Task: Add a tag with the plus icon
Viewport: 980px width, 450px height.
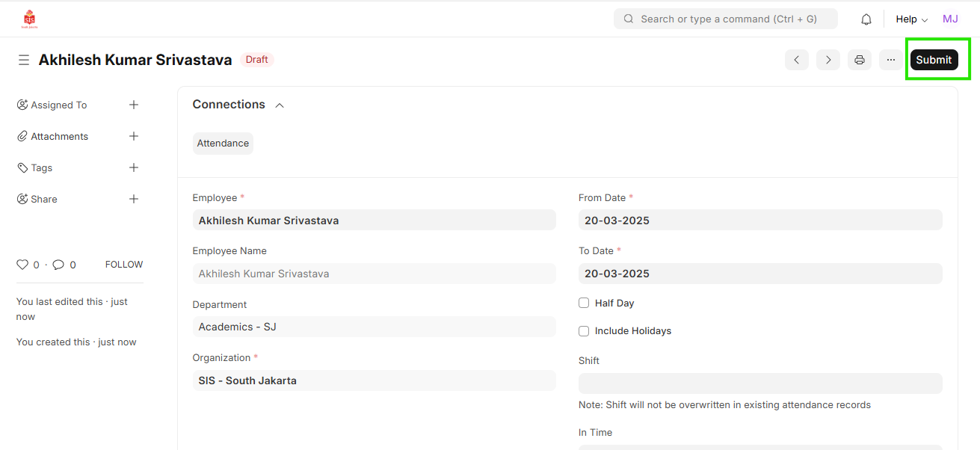Action: point(134,167)
